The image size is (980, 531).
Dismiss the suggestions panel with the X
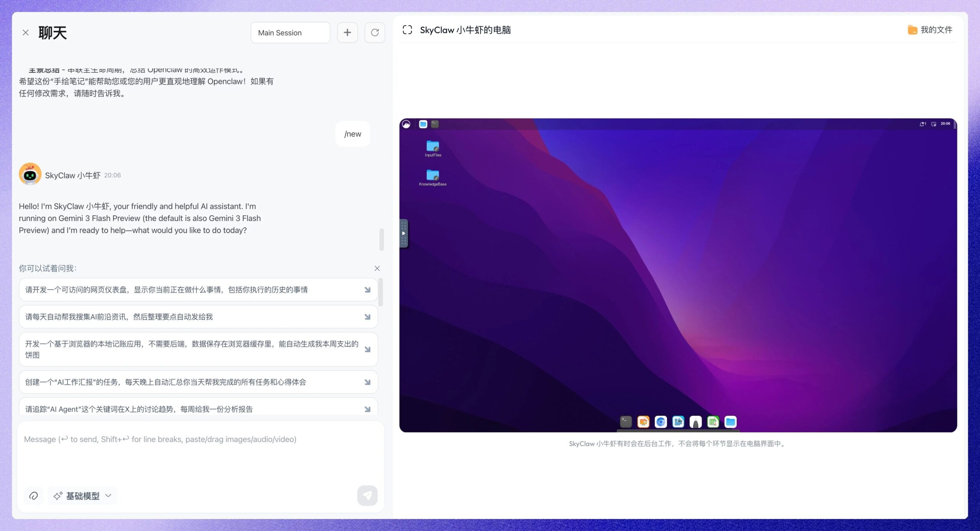pos(377,268)
